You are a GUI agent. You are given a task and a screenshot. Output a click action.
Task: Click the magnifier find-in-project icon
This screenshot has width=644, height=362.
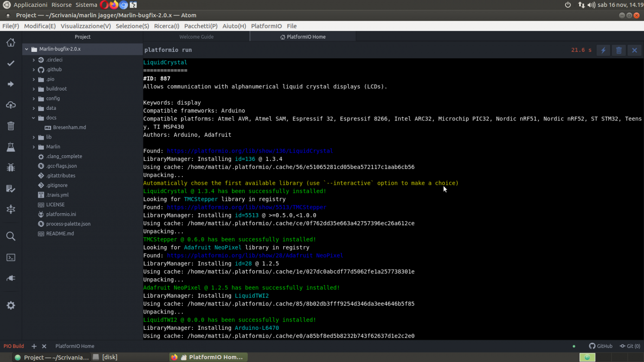click(11, 236)
